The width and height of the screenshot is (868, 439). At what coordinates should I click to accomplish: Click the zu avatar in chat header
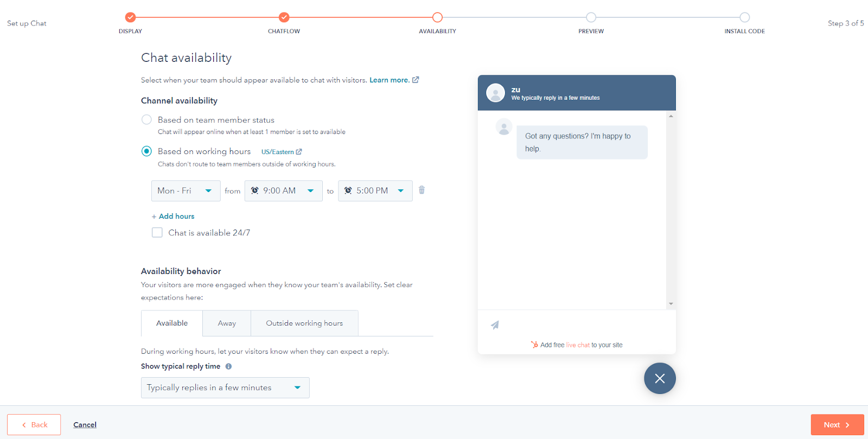[x=495, y=93]
